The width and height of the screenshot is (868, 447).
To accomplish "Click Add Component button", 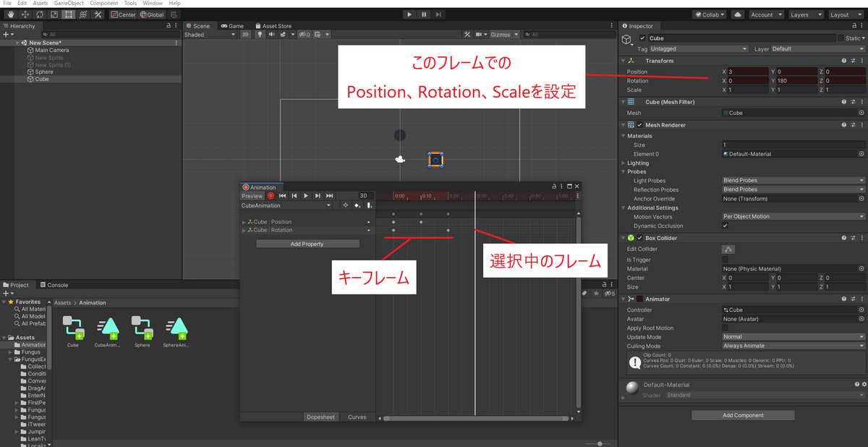I will click(743, 415).
